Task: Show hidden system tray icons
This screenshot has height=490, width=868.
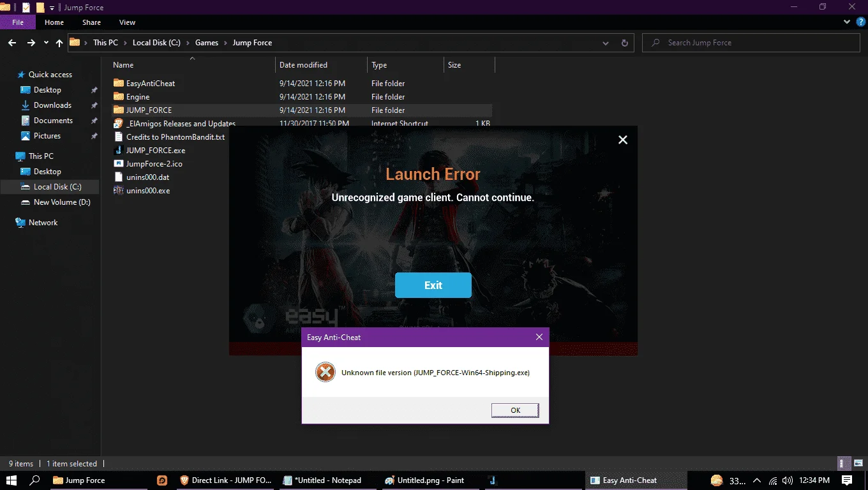Action: (x=757, y=480)
